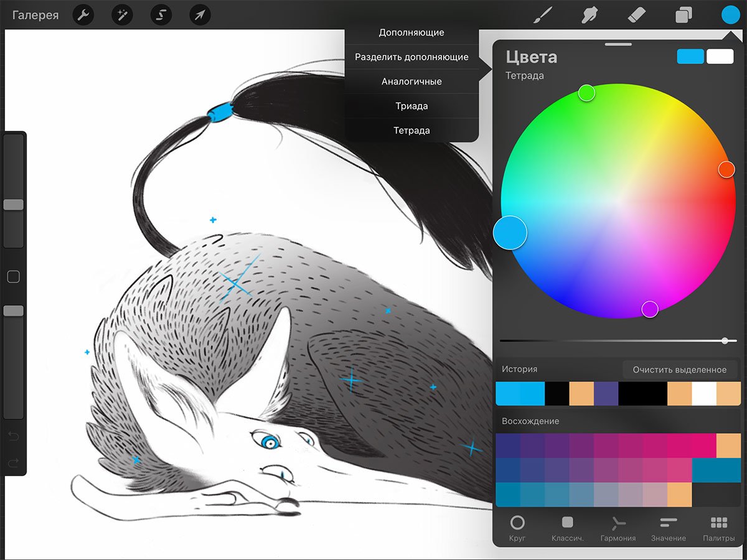
Task: Pick the white history swatch
Action: (x=704, y=394)
